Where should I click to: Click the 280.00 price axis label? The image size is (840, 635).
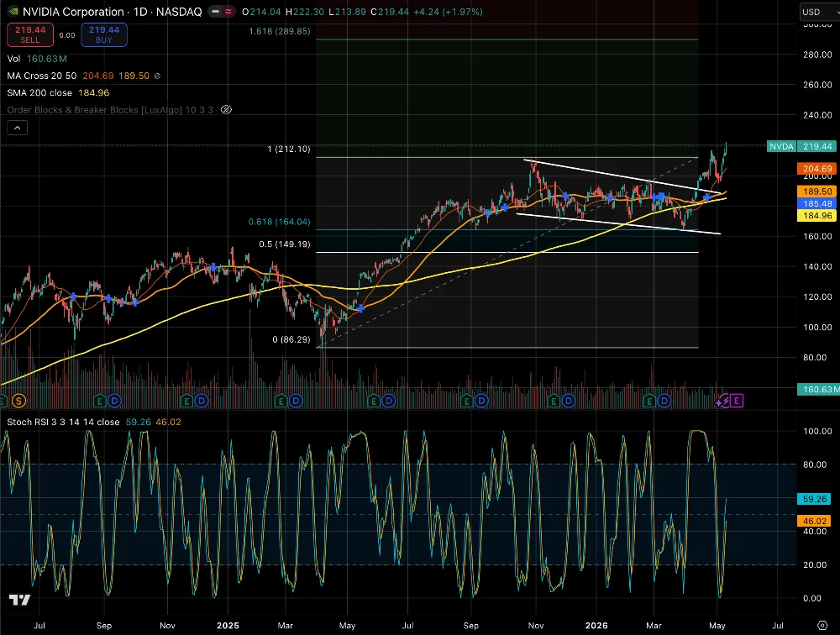(x=817, y=55)
